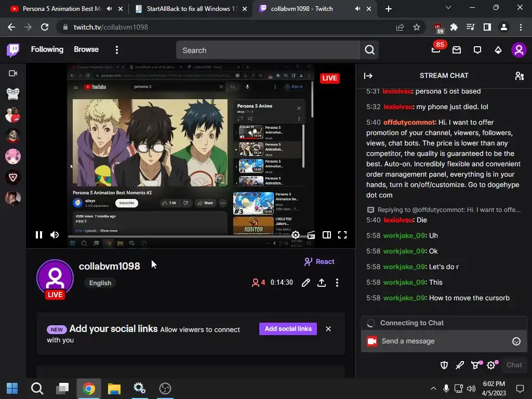Click the collabvm1098 channel name

109,267
